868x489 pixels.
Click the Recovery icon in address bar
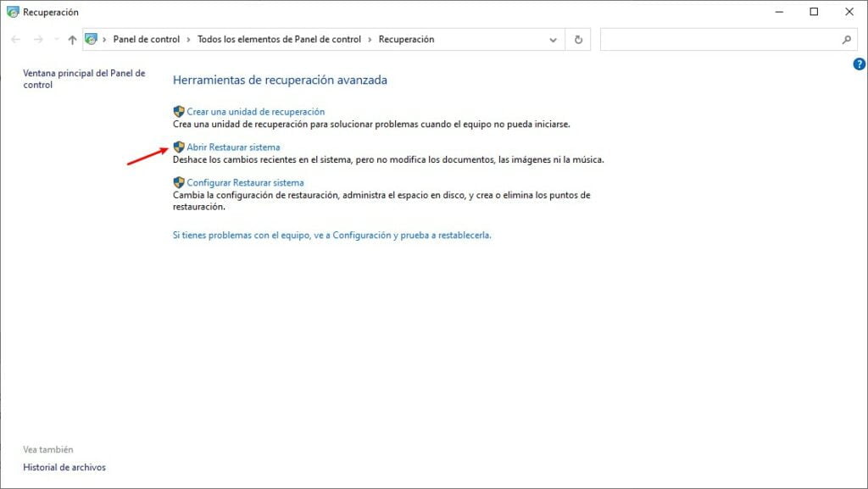pos(92,39)
